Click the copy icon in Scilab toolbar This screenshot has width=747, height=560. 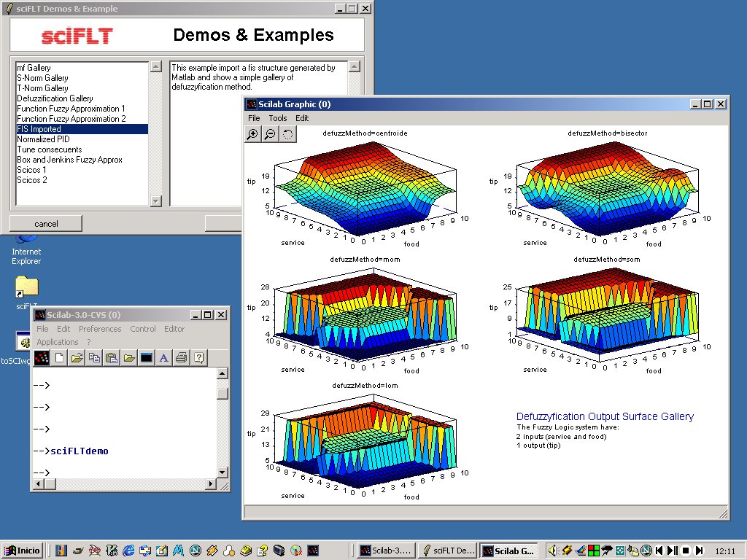(x=94, y=357)
